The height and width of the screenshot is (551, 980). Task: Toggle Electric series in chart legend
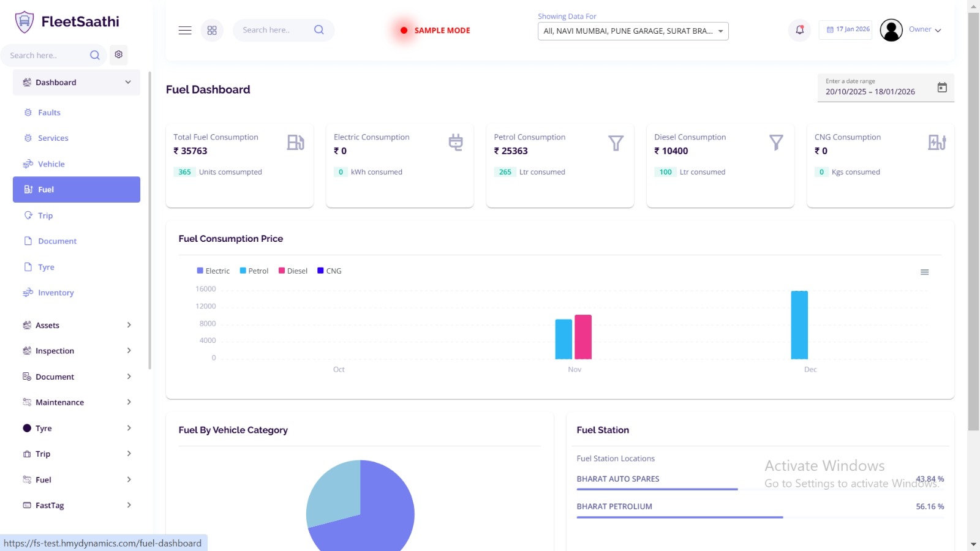(x=213, y=271)
